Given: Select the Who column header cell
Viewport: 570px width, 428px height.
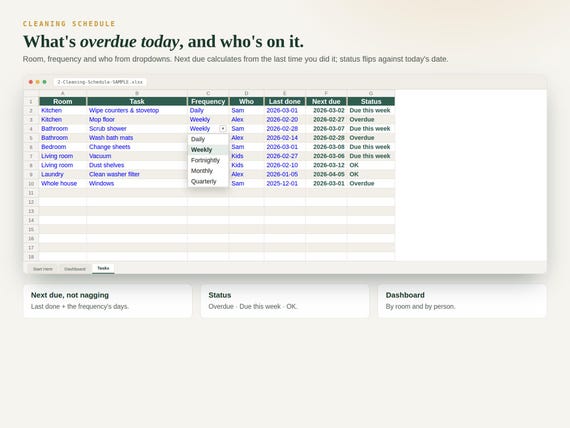Looking at the screenshot, I should pos(246,101).
